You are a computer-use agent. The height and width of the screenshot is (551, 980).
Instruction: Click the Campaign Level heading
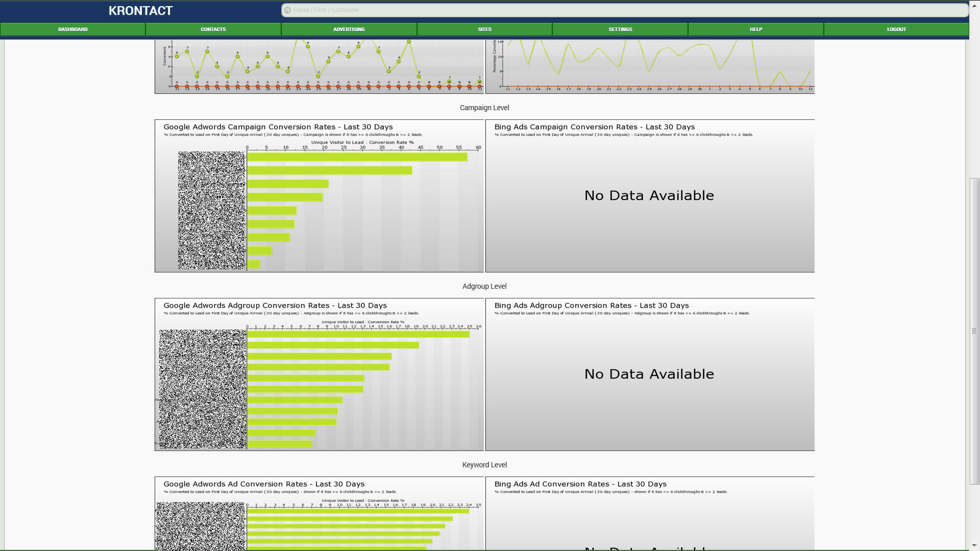(x=484, y=108)
